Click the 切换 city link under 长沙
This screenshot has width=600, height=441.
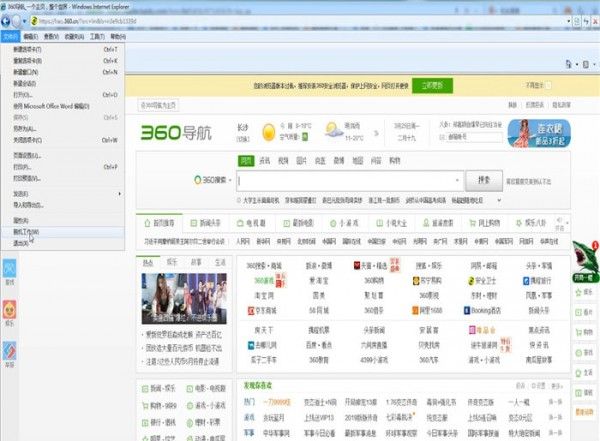tap(243, 139)
